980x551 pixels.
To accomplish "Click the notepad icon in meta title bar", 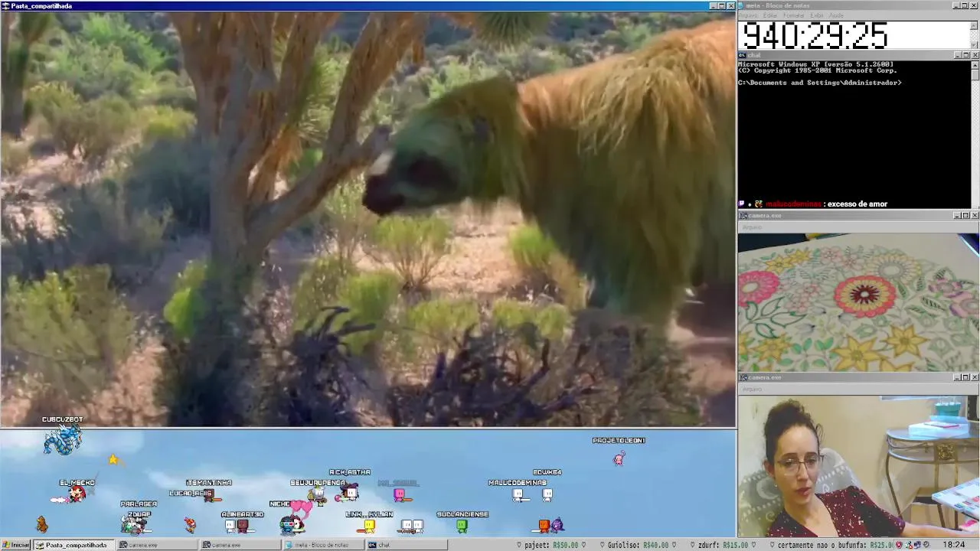I will tap(742, 5).
